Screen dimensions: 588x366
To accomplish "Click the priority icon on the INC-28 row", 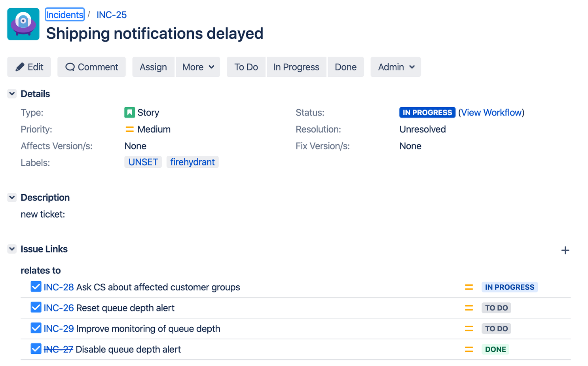I will [469, 287].
